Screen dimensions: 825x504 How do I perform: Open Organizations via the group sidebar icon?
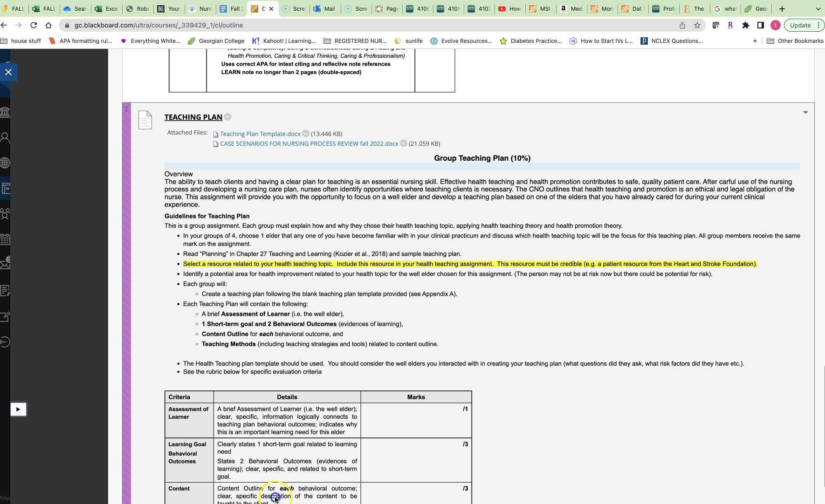pos(6,213)
